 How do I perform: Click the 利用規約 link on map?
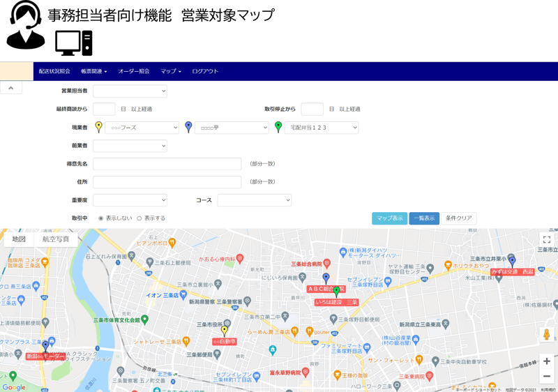[548, 390]
